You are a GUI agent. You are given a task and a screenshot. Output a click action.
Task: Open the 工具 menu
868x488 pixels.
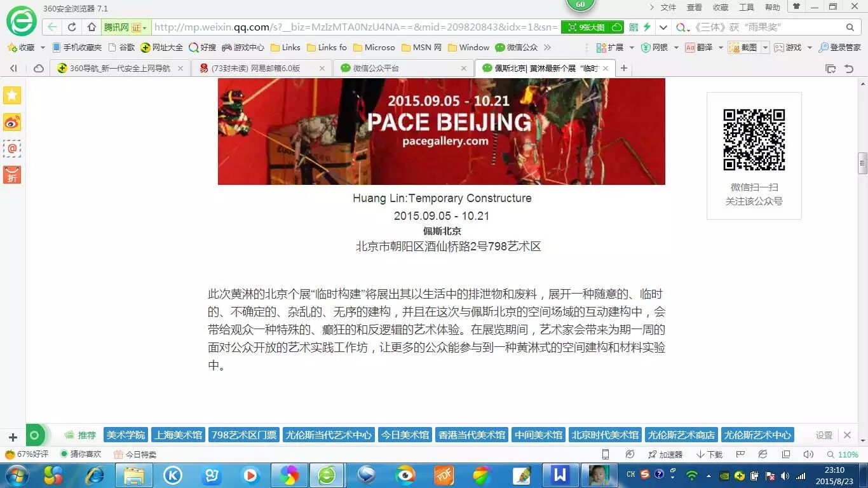tap(747, 8)
